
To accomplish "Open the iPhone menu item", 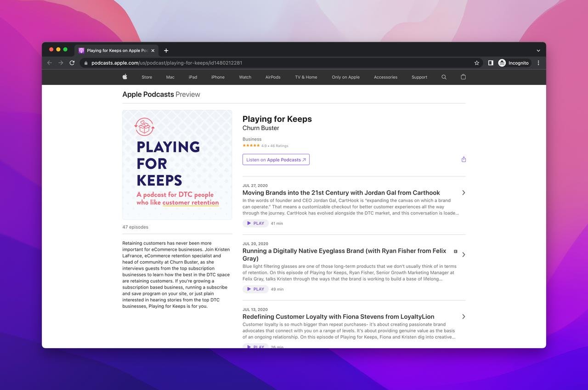I will 218,77.
